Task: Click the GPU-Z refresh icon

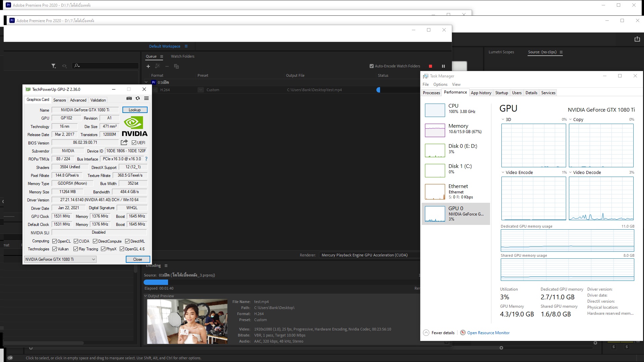Action: point(138,98)
